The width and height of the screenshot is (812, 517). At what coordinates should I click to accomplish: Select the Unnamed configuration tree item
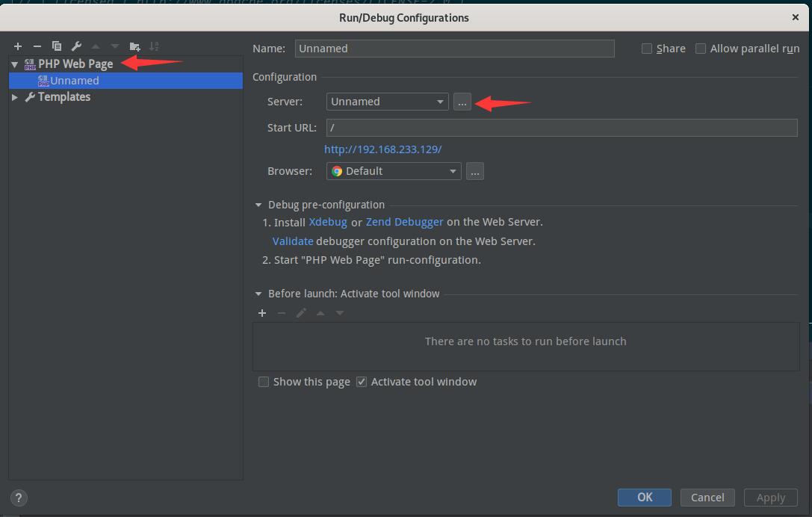pyautogui.click(x=125, y=81)
